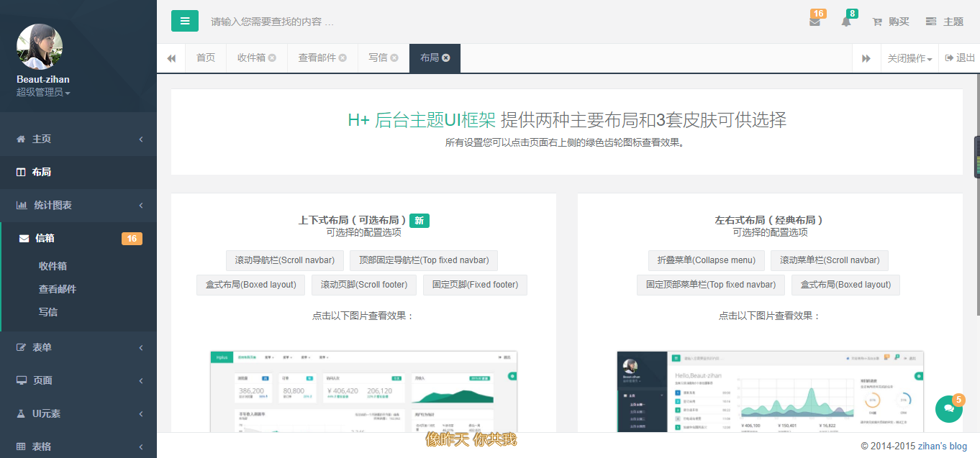
Task: Select 布局 in the sidebar
Action: (x=78, y=172)
